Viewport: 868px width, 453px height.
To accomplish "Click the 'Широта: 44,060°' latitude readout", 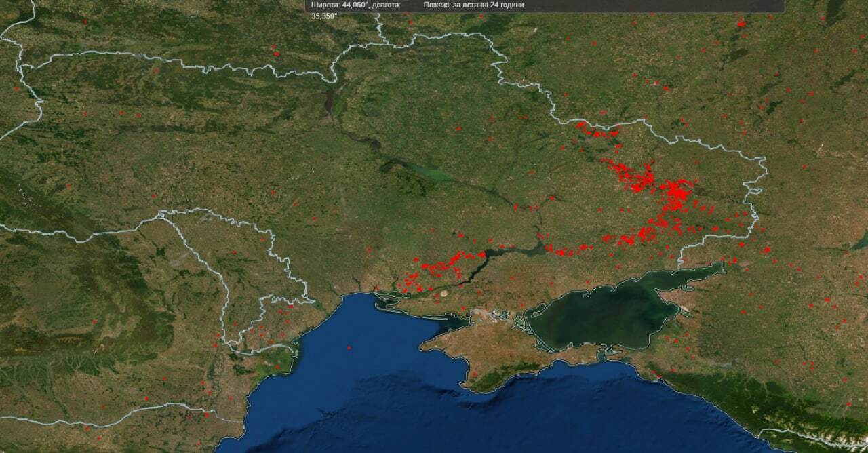I will click(340, 5).
